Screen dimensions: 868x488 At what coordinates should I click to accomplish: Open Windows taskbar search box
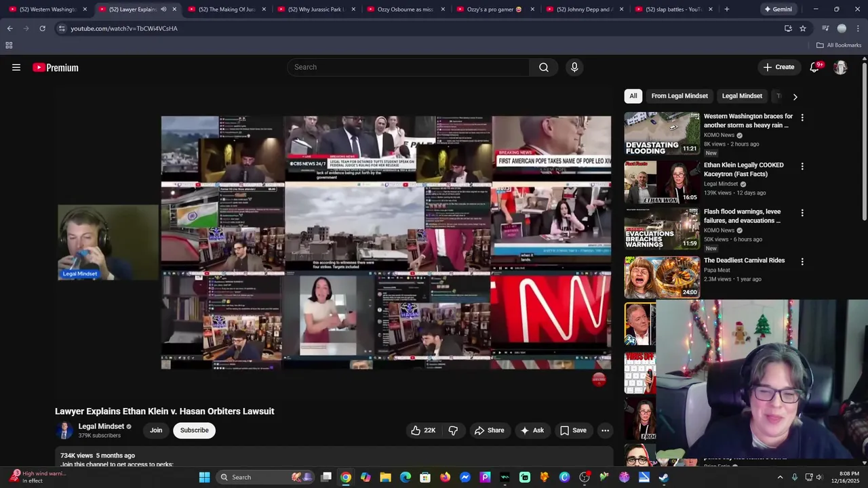(264, 477)
